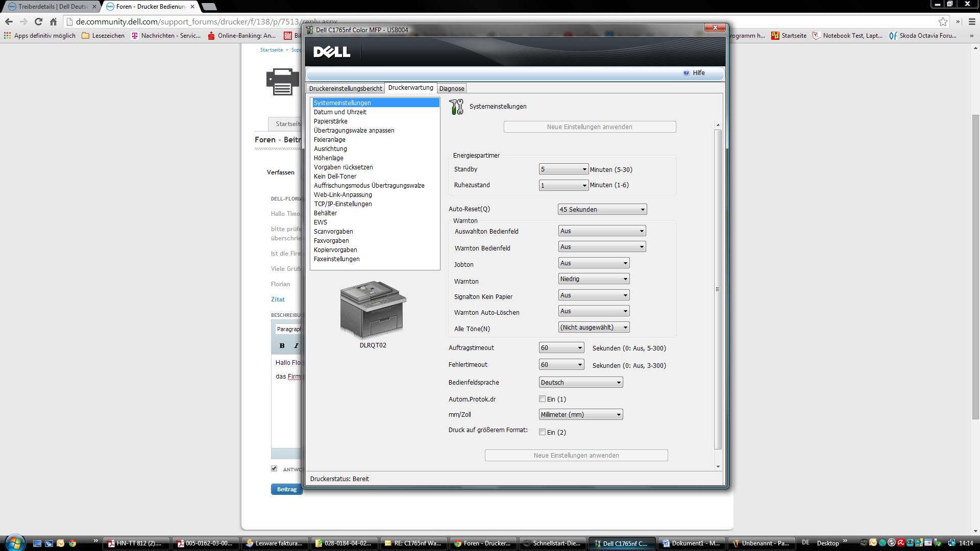Click Chrome quick launch icon
Screen dimensions: 980x551
coord(72,543)
